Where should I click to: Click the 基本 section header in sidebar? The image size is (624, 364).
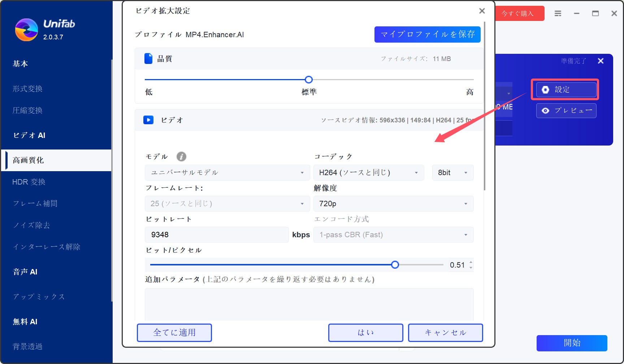pyautogui.click(x=20, y=64)
